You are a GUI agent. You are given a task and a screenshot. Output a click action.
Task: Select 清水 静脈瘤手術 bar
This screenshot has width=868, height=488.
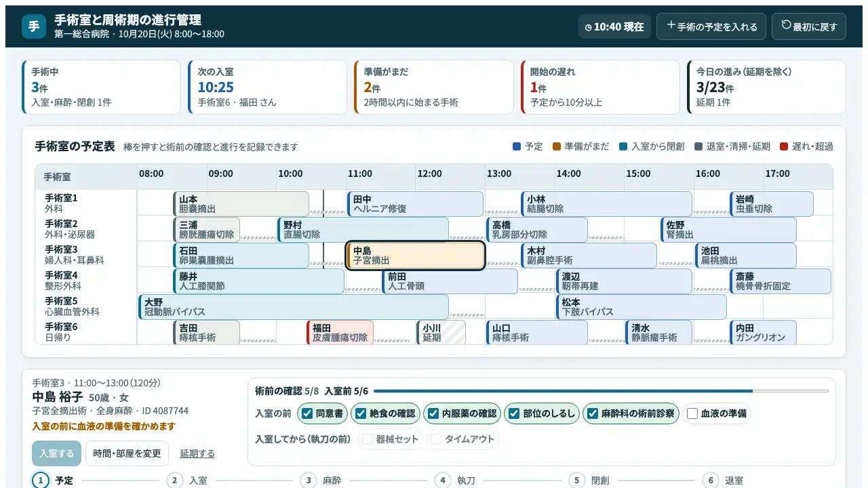(x=658, y=333)
